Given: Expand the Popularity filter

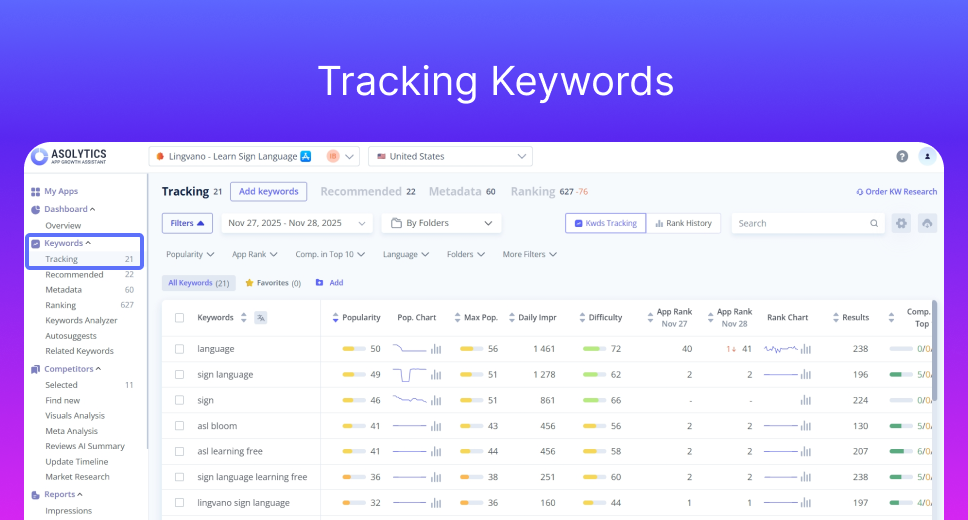Looking at the screenshot, I should pos(190,254).
